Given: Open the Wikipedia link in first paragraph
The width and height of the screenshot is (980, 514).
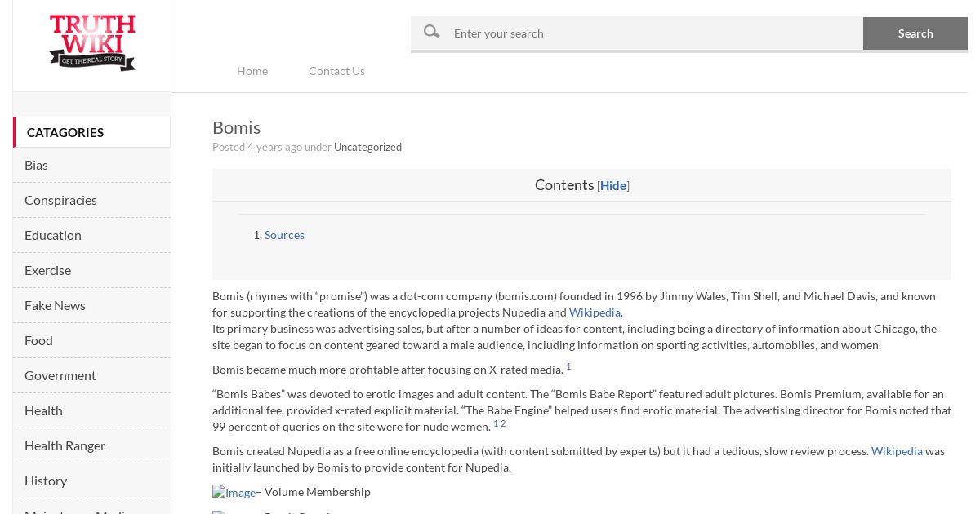Looking at the screenshot, I should pyautogui.click(x=595, y=312).
